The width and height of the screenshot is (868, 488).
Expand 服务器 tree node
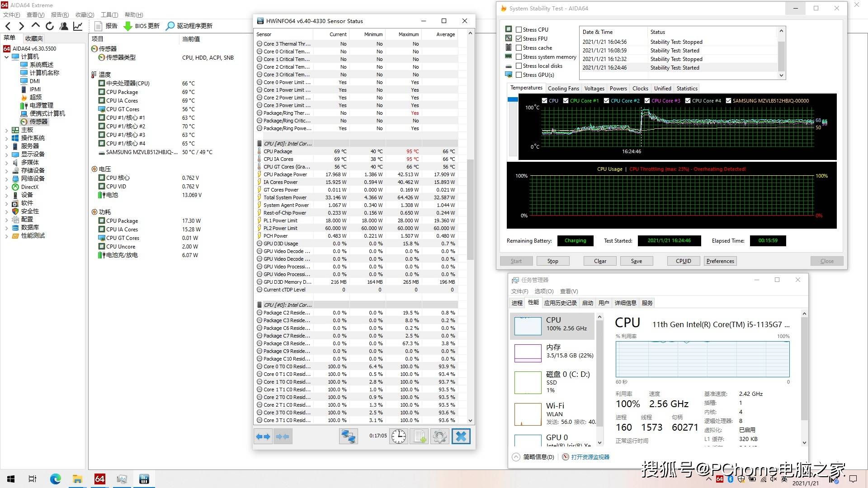click(x=6, y=146)
